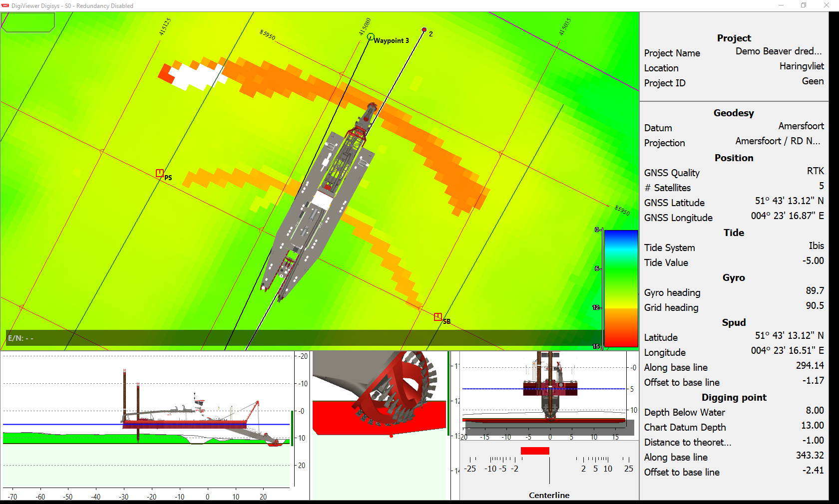Click the Gyro heading value 89.7
The image size is (839, 504).
click(815, 291)
